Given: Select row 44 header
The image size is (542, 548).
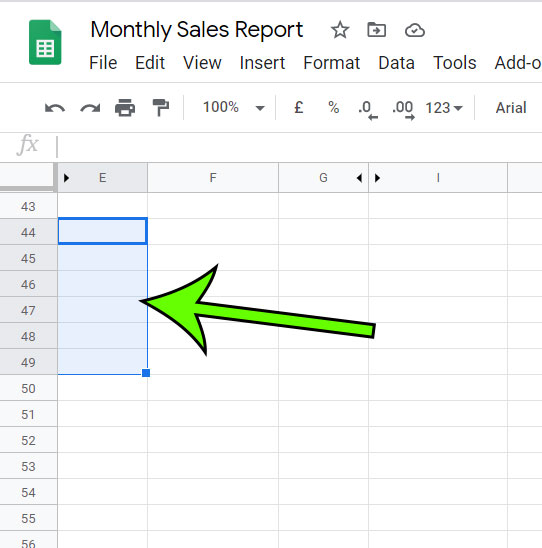Looking at the screenshot, I should click(x=28, y=232).
